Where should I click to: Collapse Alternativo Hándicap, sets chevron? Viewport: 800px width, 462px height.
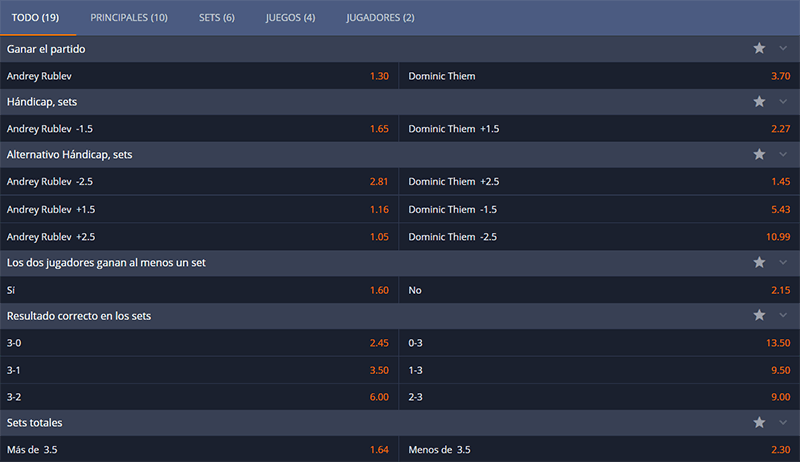(x=783, y=154)
